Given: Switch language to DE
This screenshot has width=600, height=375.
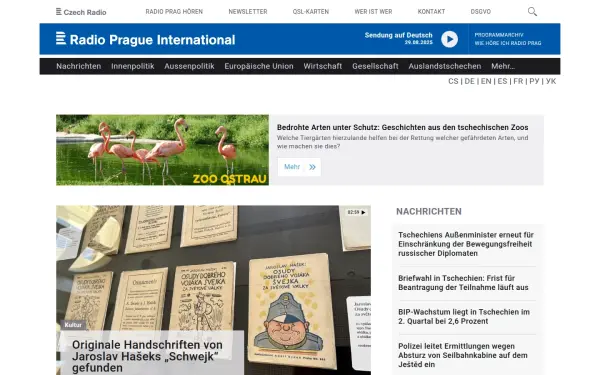Looking at the screenshot, I should tap(470, 81).
